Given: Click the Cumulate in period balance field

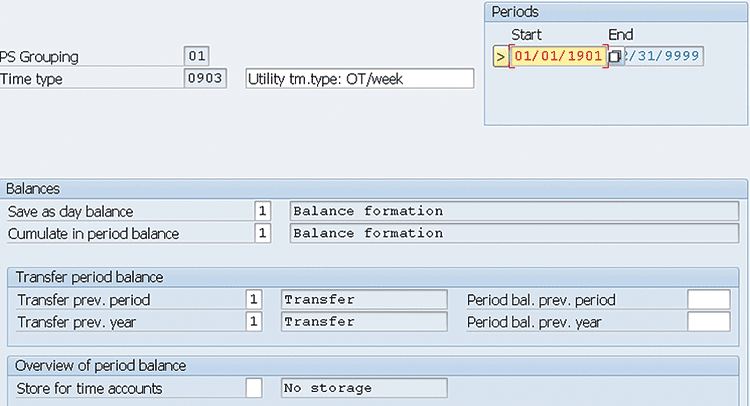Looking at the screenshot, I should pyautogui.click(x=262, y=233).
